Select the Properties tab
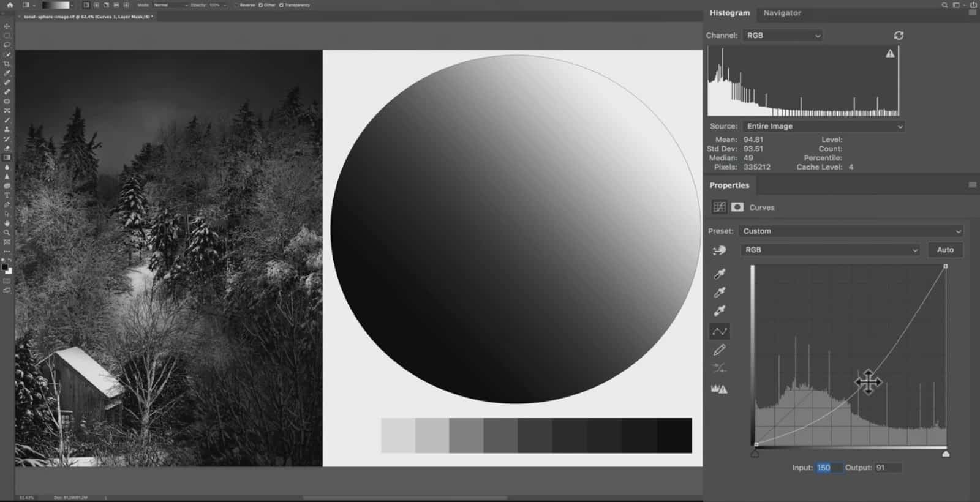The image size is (980, 502). click(729, 185)
